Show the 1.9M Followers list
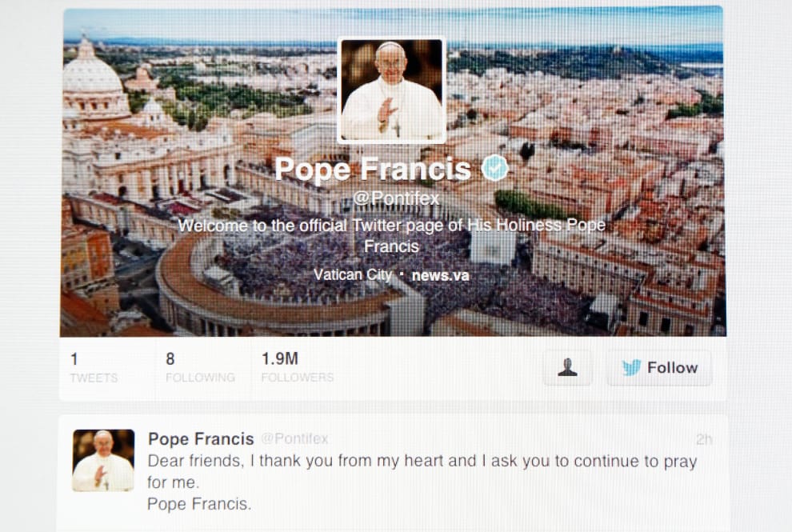 point(297,368)
